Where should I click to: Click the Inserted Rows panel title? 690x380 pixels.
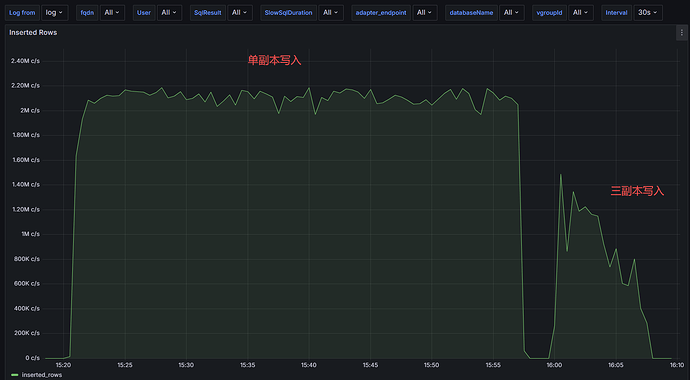coord(33,33)
